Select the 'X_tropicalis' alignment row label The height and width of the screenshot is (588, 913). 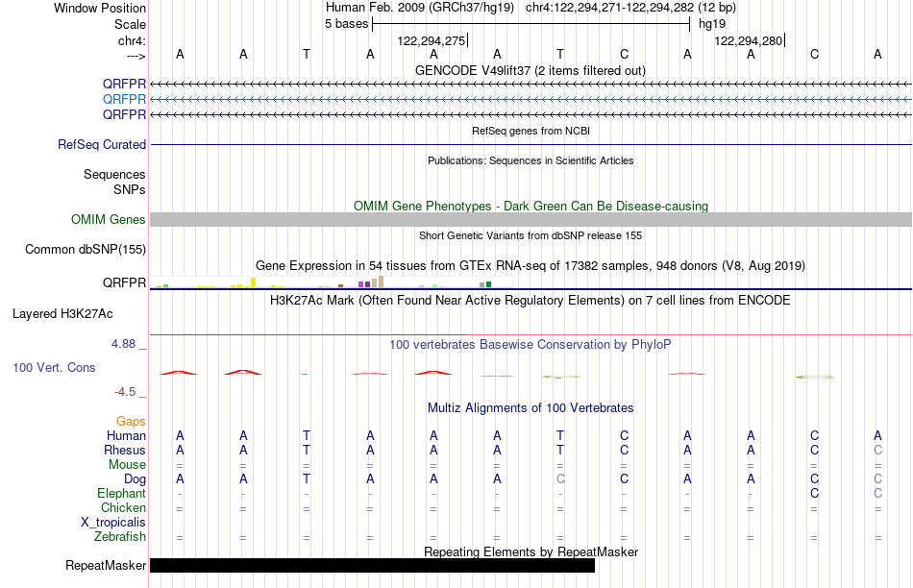coord(113,523)
